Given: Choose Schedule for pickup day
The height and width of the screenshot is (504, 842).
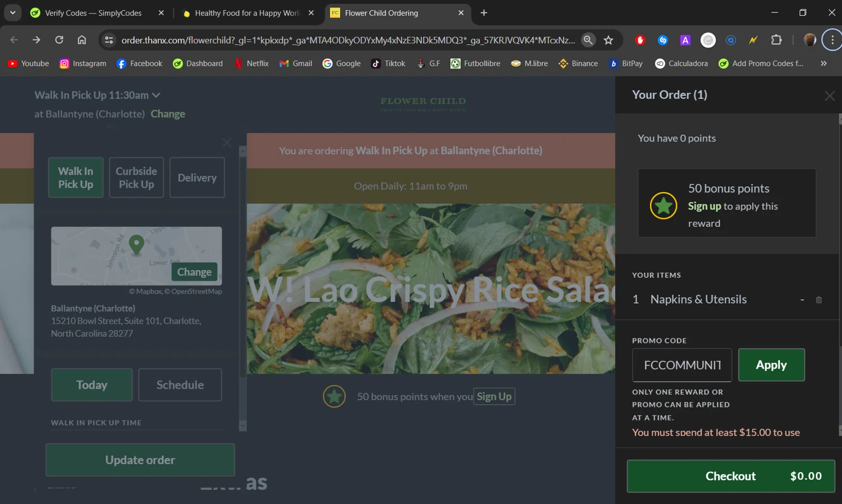Looking at the screenshot, I should (180, 385).
